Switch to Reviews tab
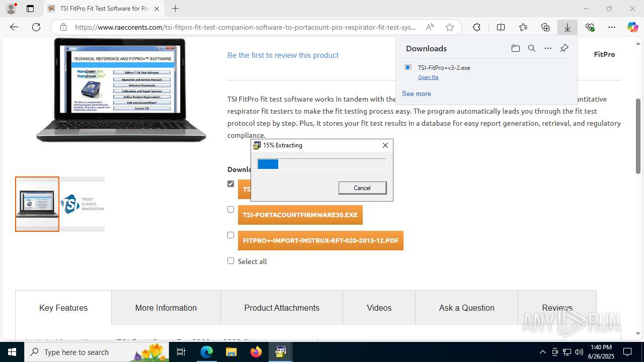 tap(557, 308)
